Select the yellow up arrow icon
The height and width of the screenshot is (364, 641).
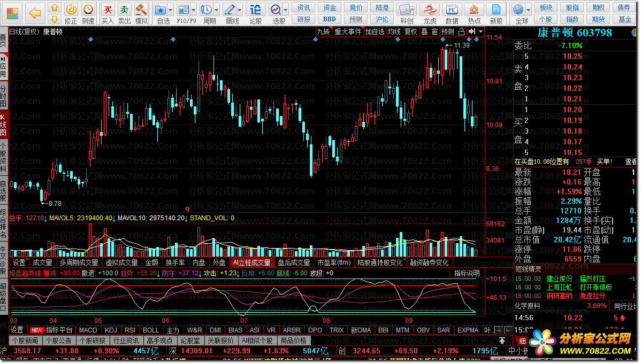[54, 8]
